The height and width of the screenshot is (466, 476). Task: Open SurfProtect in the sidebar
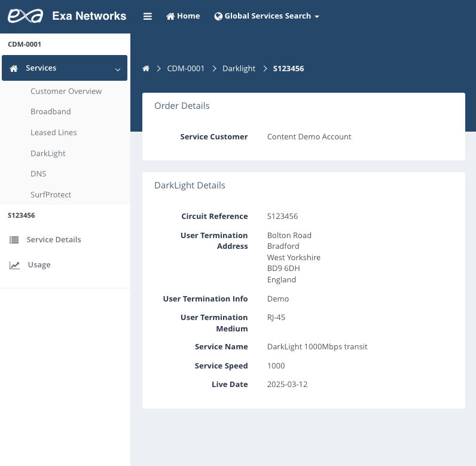tap(51, 195)
